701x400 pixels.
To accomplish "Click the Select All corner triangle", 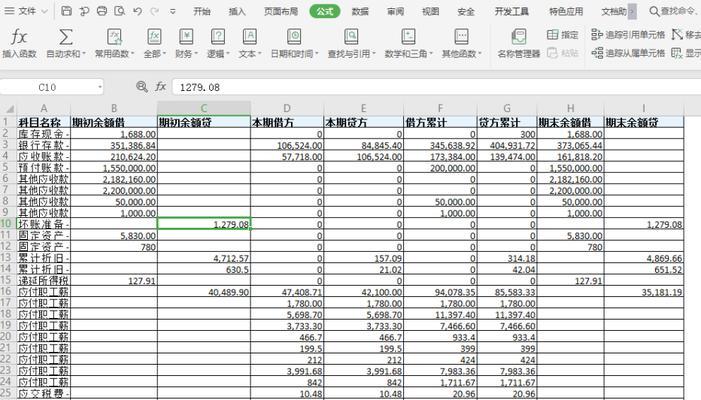I will 9,109.
